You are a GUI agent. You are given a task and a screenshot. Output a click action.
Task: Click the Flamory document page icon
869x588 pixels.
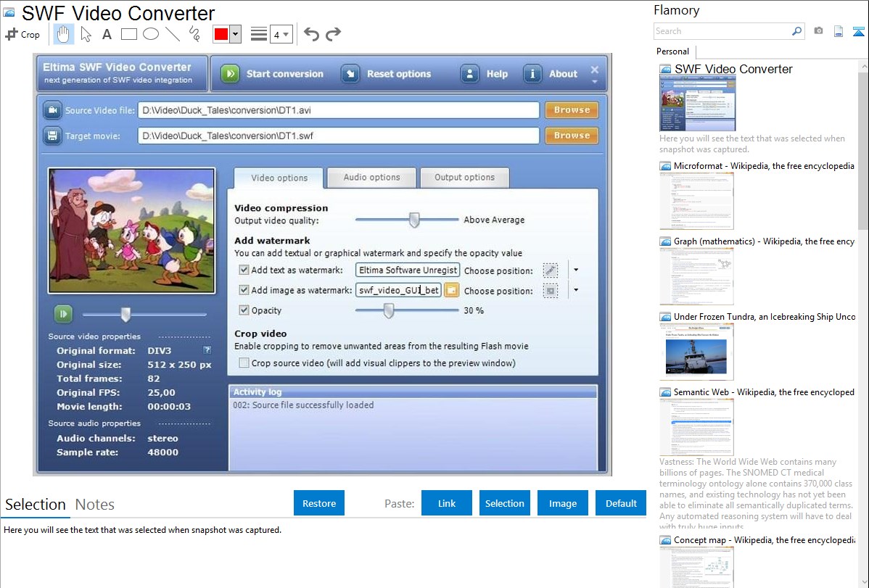(x=839, y=31)
